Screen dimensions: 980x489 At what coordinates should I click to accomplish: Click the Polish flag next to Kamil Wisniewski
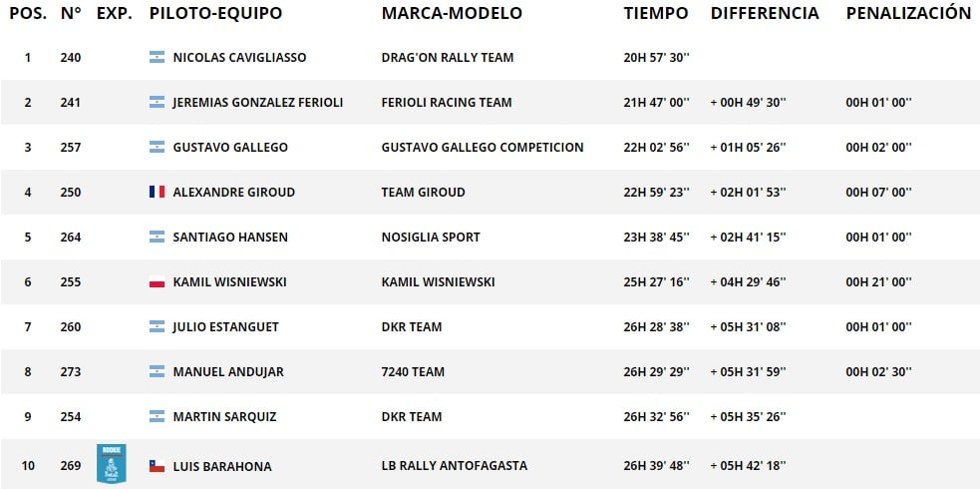coord(157,282)
